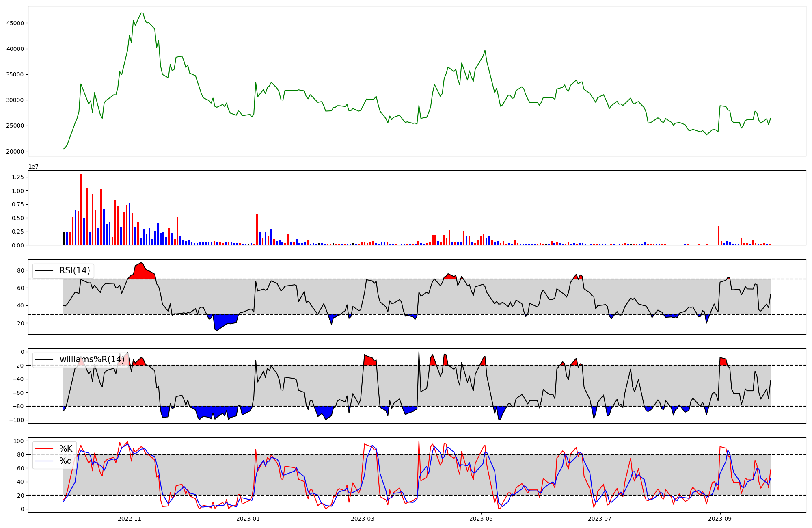This screenshot has width=812, height=528.
Task: Click the 2023-09 x-axis date label
Action: pyautogui.click(x=720, y=519)
